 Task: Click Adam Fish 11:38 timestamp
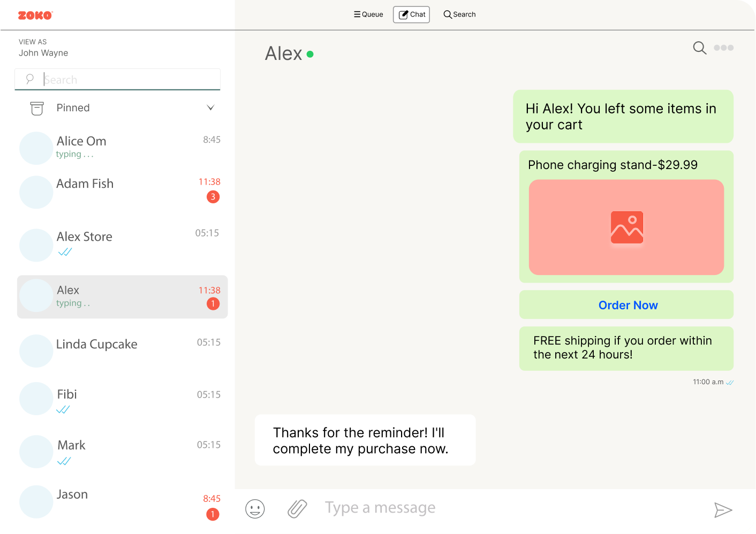pos(209,182)
